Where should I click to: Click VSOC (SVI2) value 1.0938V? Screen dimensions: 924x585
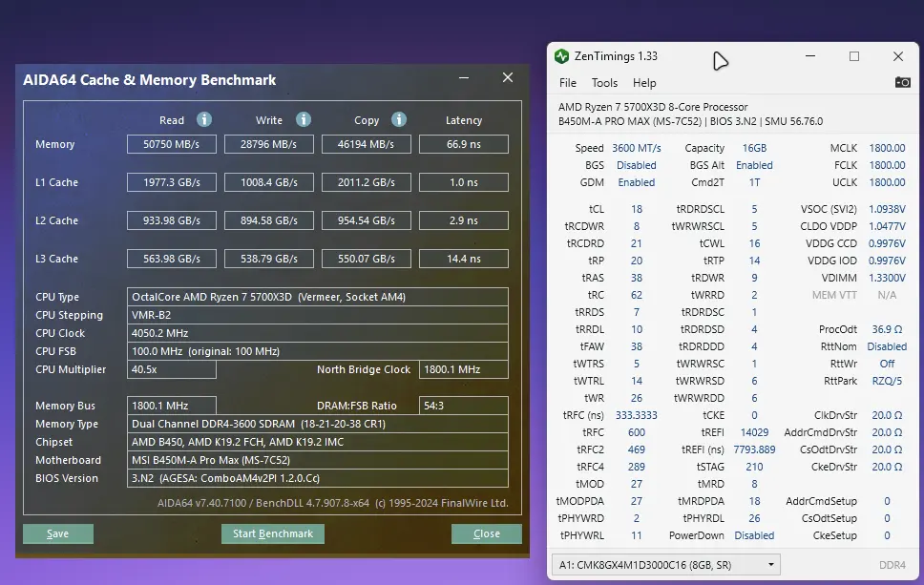(887, 209)
